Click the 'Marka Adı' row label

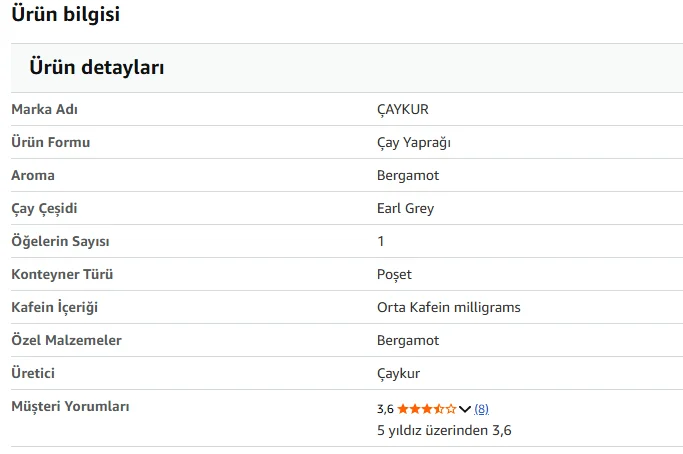coord(44,109)
